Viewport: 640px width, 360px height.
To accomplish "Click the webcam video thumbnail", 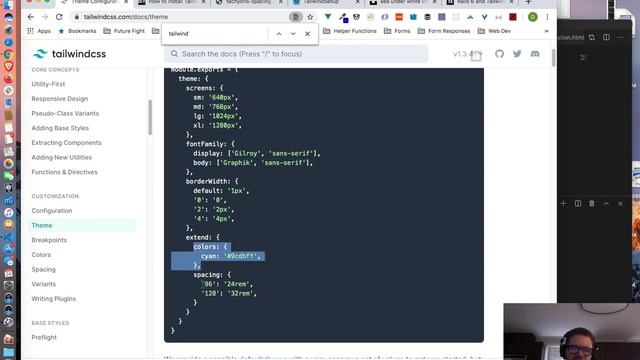I will (571, 331).
